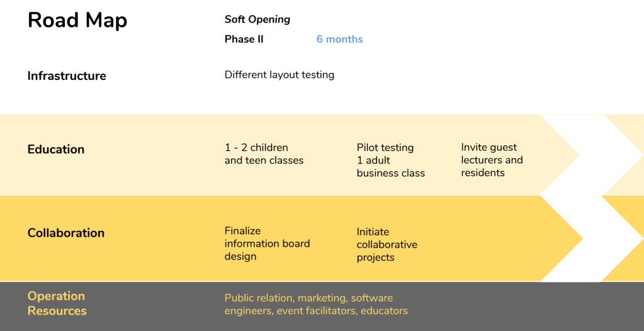Select the Phase II label
The width and height of the screenshot is (644, 331).
tap(244, 39)
